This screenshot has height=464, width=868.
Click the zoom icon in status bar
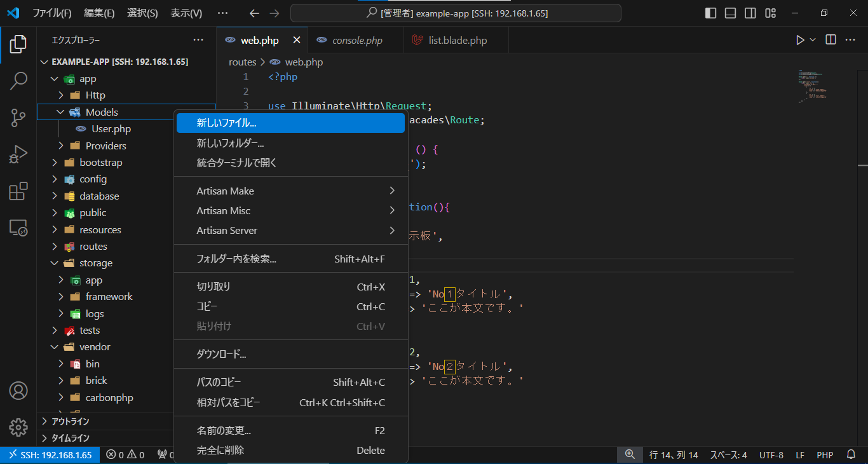(630, 455)
